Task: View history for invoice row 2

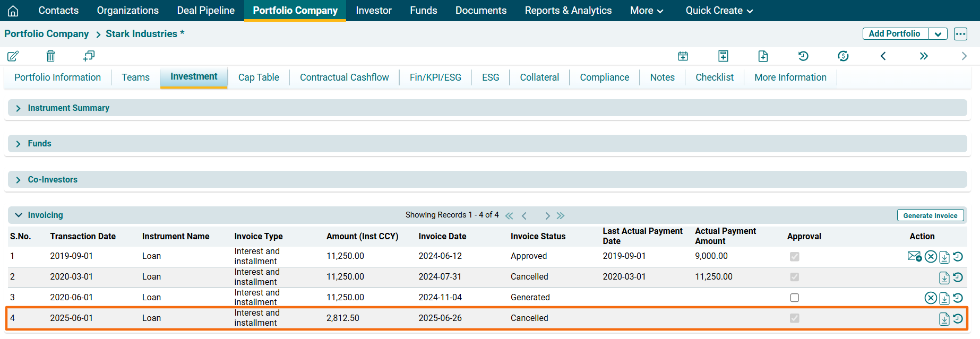Action: point(958,277)
